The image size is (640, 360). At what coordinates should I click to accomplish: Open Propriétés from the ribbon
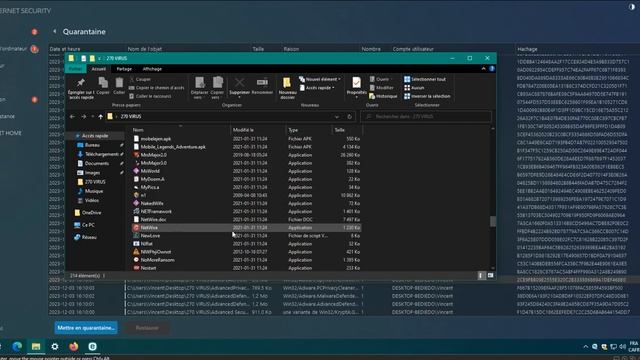[356, 87]
